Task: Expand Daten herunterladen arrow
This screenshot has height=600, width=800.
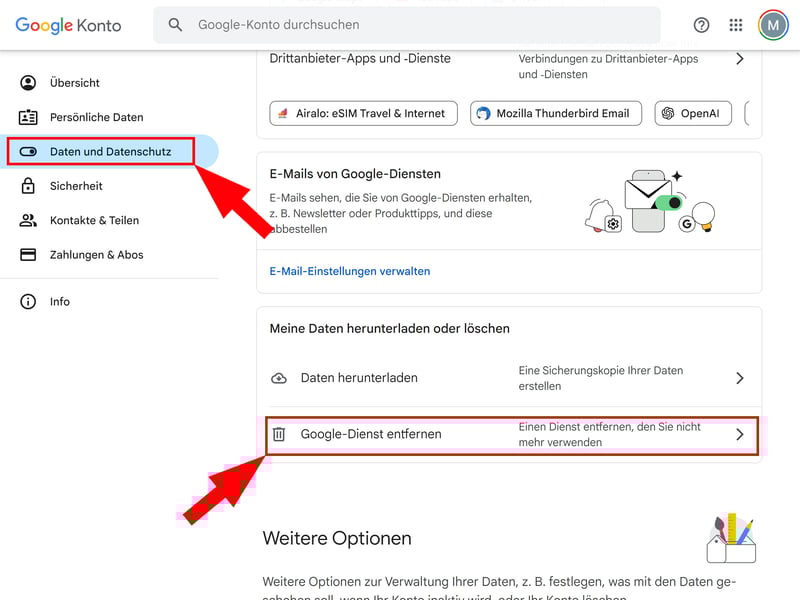Action: tap(740, 378)
